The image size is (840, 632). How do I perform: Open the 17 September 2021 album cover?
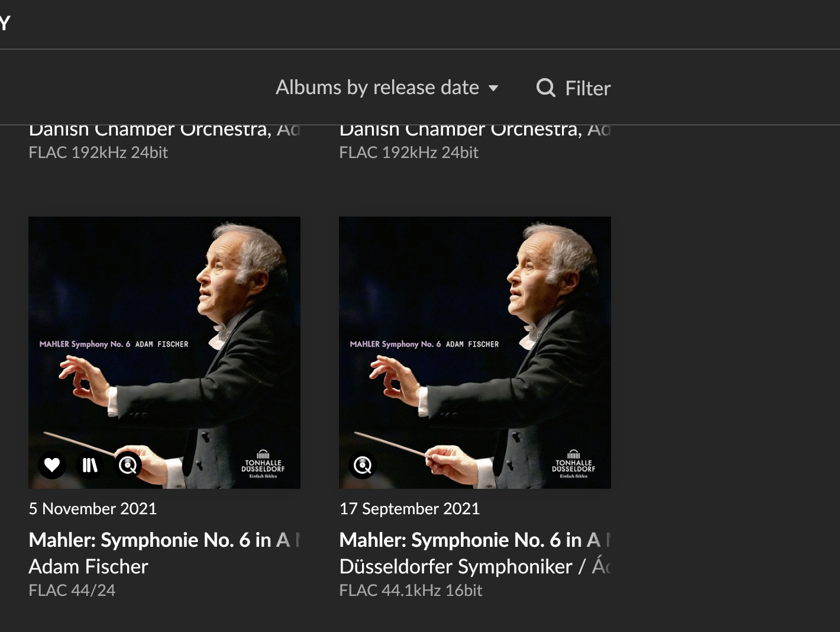[x=475, y=331]
